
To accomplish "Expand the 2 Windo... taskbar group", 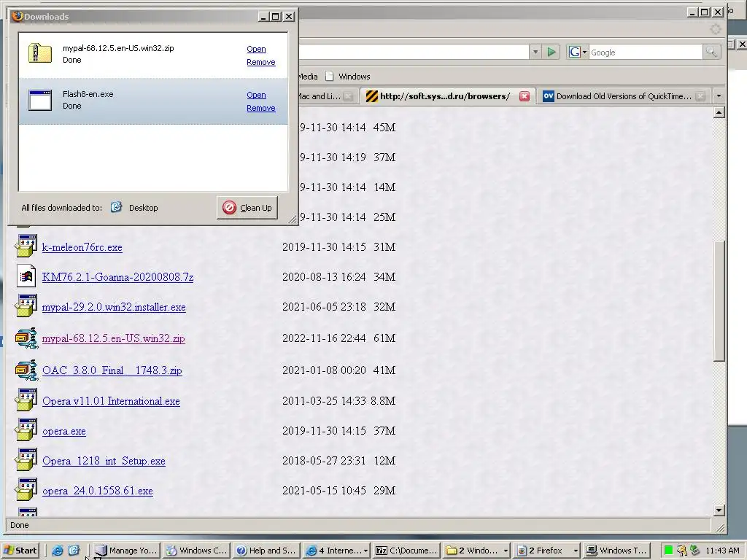I will 476,551.
